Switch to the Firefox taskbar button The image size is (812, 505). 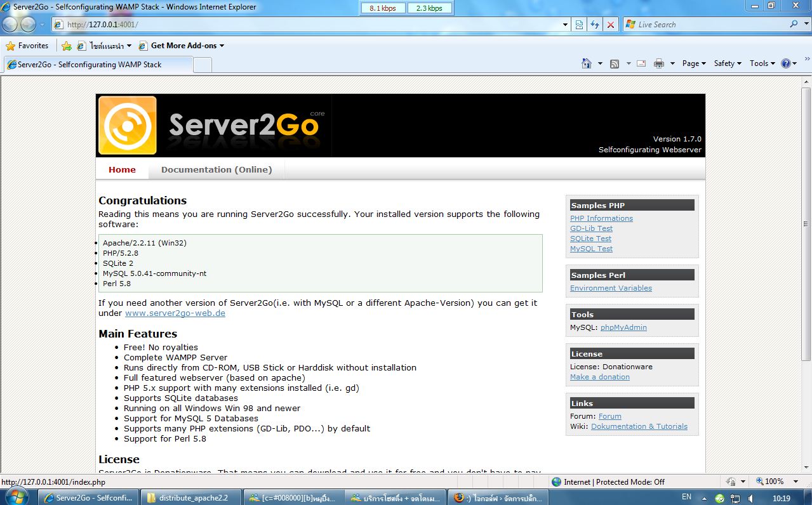tap(499, 497)
